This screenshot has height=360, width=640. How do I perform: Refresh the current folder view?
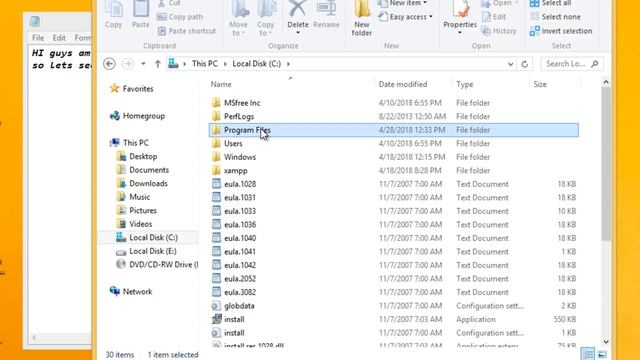[x=524, y=64]
